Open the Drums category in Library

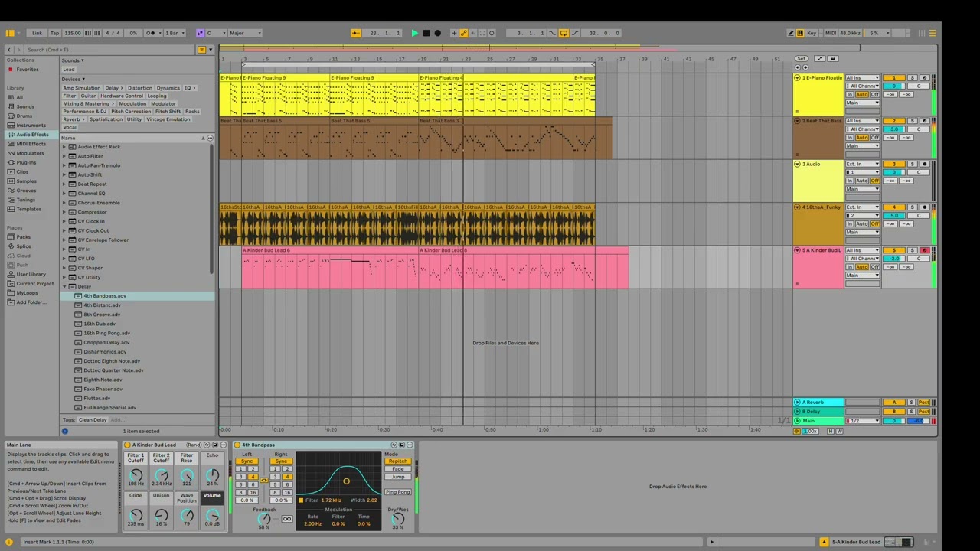(24, 116)
